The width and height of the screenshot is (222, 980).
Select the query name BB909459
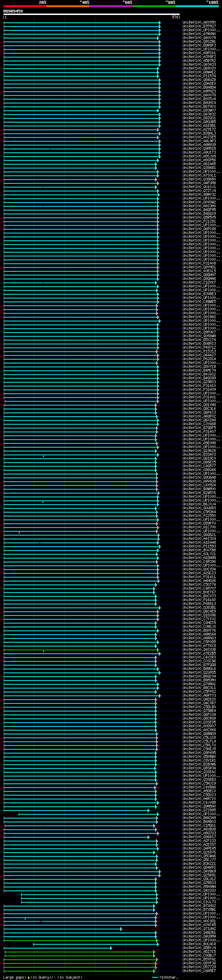tap(13, 11)
